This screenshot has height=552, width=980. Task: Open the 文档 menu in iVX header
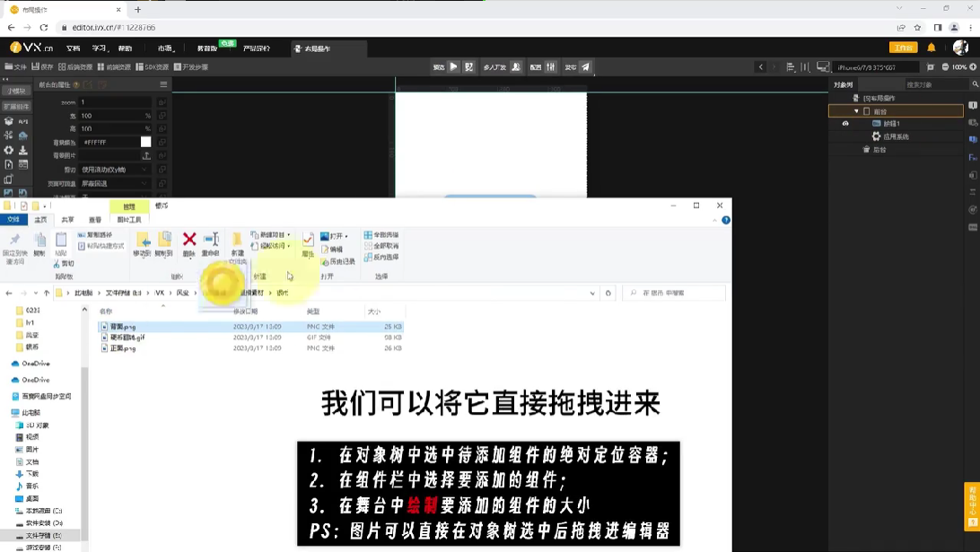(73, 48)
